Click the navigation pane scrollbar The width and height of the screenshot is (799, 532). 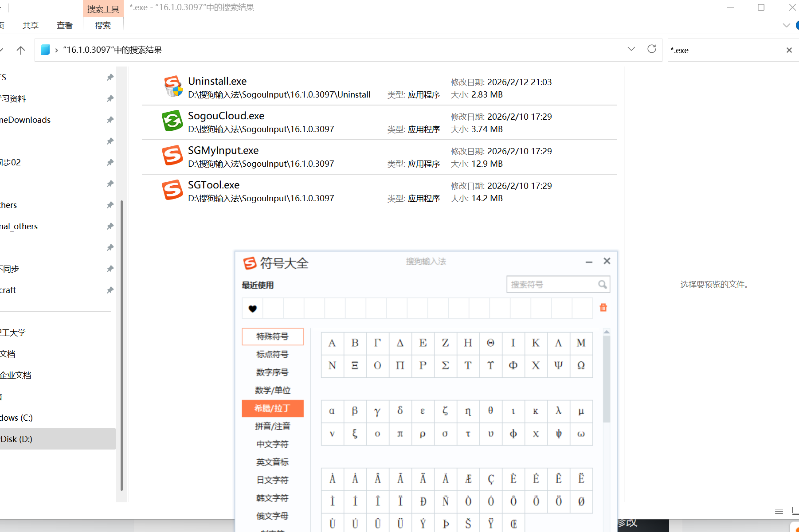coord(121,346)
